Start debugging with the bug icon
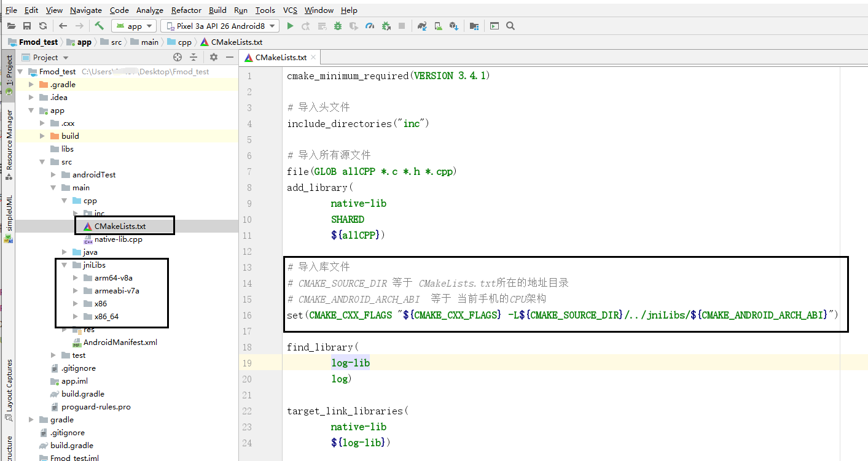Viewport: 868px width, 461px height. [x=338, y=26]
